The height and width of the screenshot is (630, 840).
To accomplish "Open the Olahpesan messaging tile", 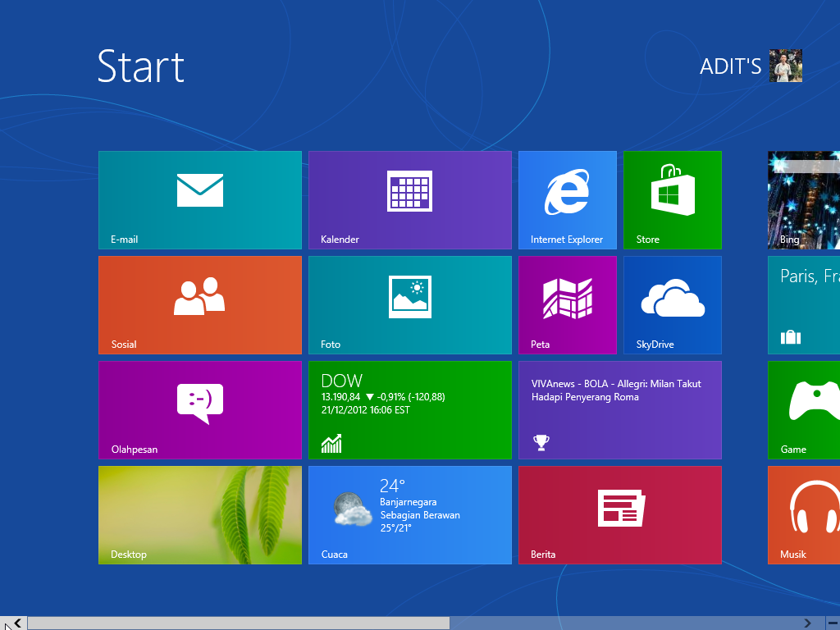I will [x=200, y=410].
